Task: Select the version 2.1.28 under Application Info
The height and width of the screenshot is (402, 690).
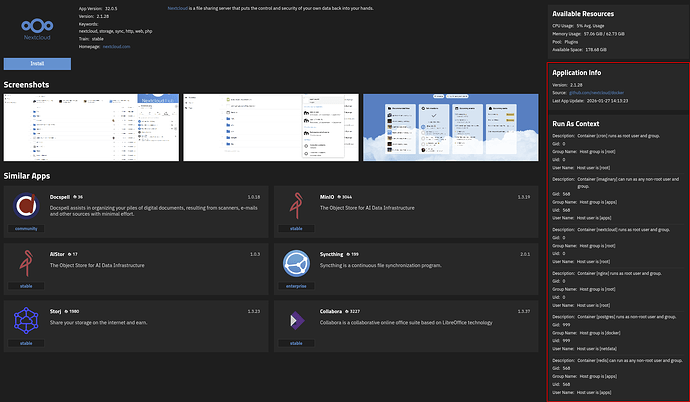Action: pyautogui.click(x=576, y=85)
